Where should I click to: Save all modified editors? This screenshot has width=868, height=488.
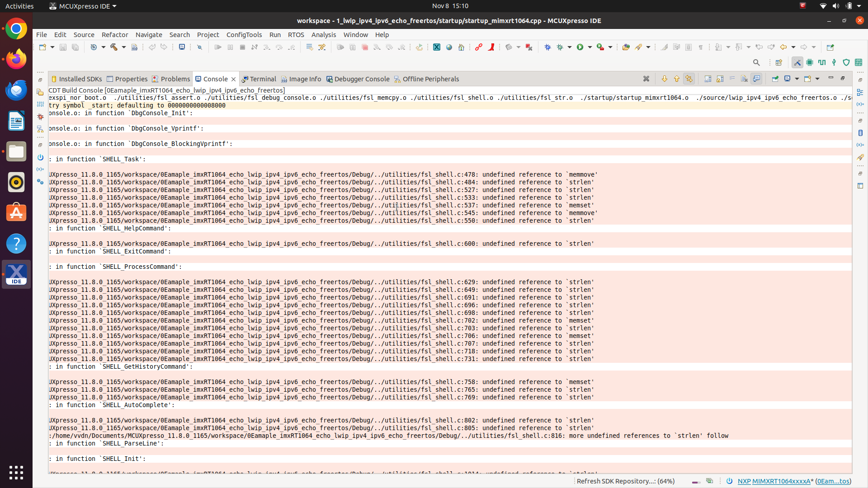pos(75,47)
